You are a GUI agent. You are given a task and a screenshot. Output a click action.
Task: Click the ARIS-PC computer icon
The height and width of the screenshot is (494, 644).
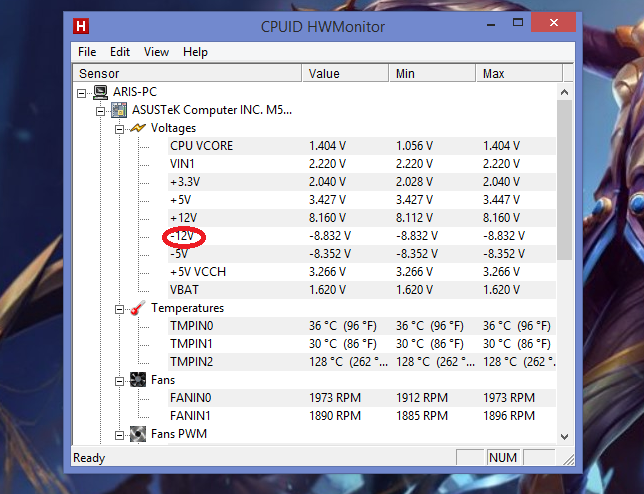(x=100, y=92)
